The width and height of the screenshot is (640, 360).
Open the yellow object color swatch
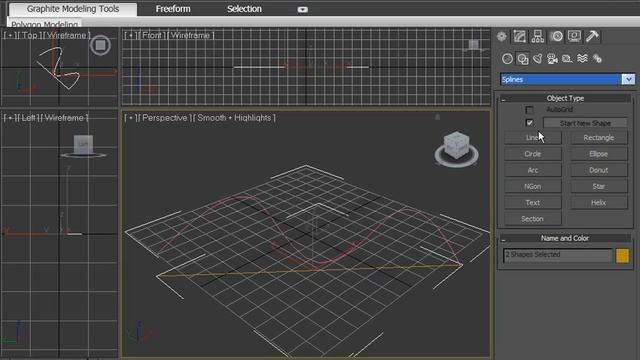[622, 256]
